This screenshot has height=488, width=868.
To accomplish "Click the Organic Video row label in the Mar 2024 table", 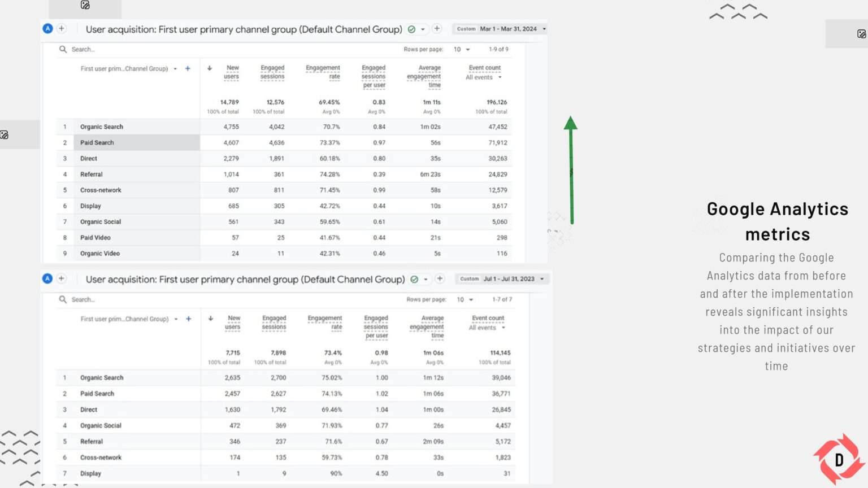I will pyautogui.click(x=100, y=254).
